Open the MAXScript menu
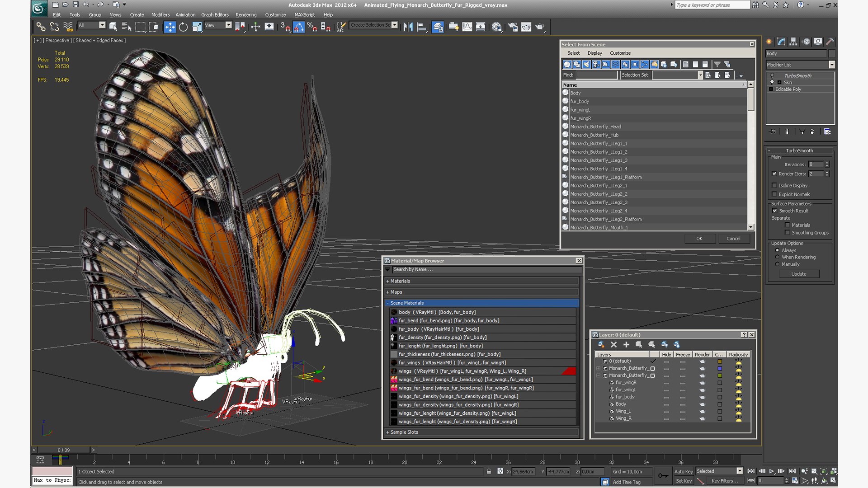The image size is (868, 488). pos(305,15)
